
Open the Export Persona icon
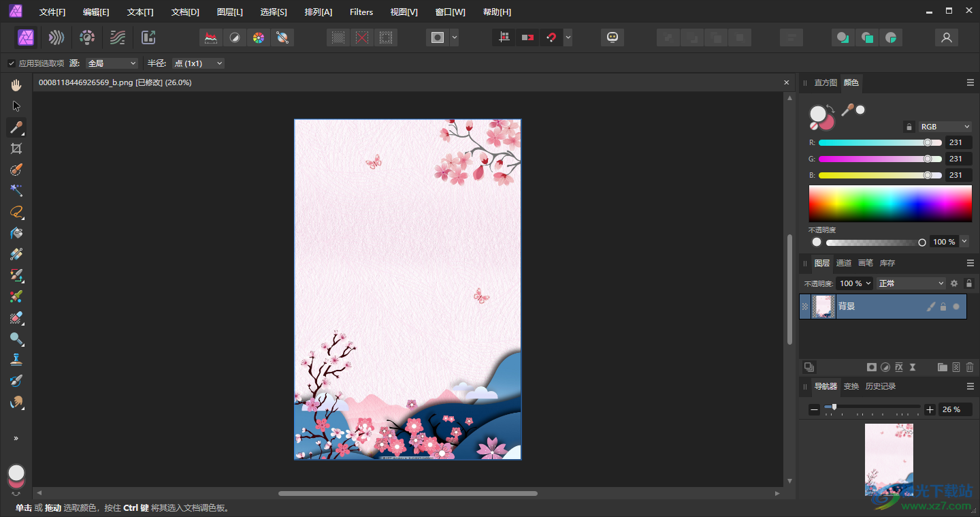point(148,37)
